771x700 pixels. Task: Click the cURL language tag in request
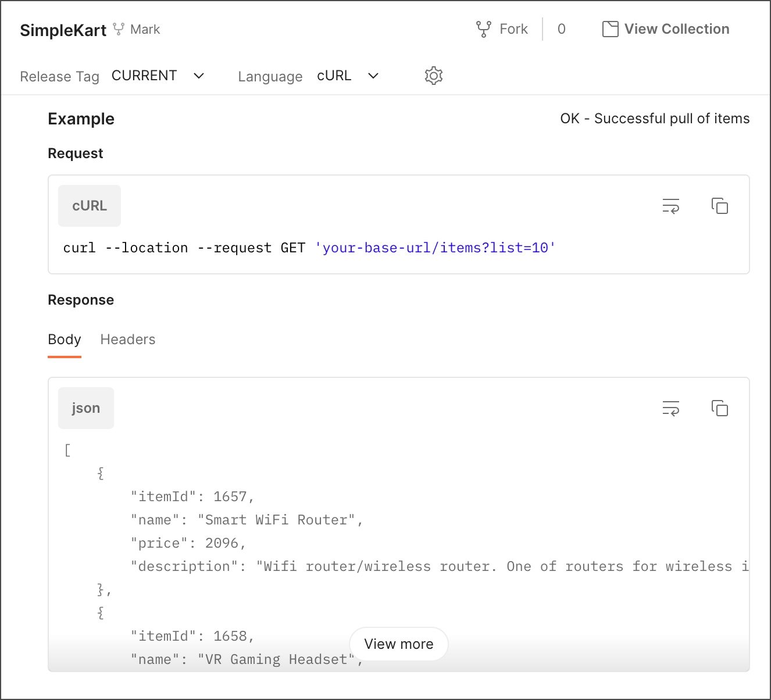click(x=90, y=206)
